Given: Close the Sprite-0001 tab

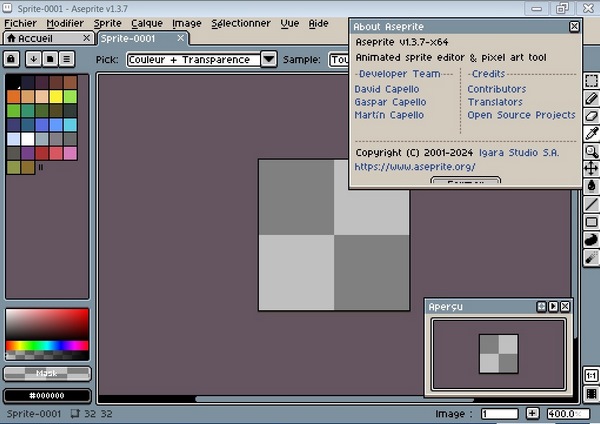Looking at the screenshot, I should [181, 38].
